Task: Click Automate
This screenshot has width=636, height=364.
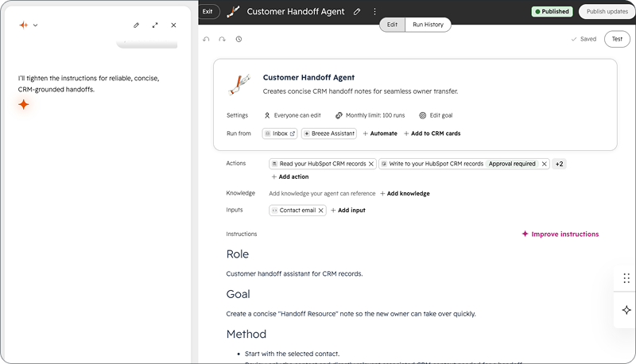Action: click(x=380, y=134)
